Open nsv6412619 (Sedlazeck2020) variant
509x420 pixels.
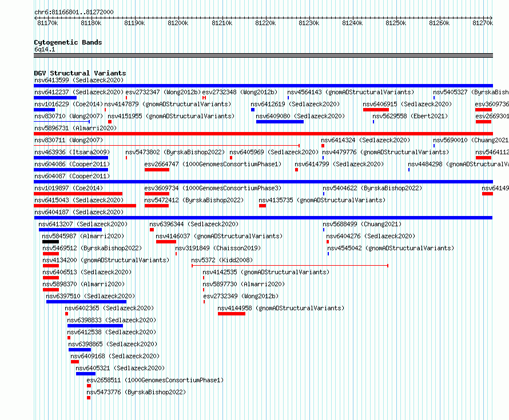295,104
